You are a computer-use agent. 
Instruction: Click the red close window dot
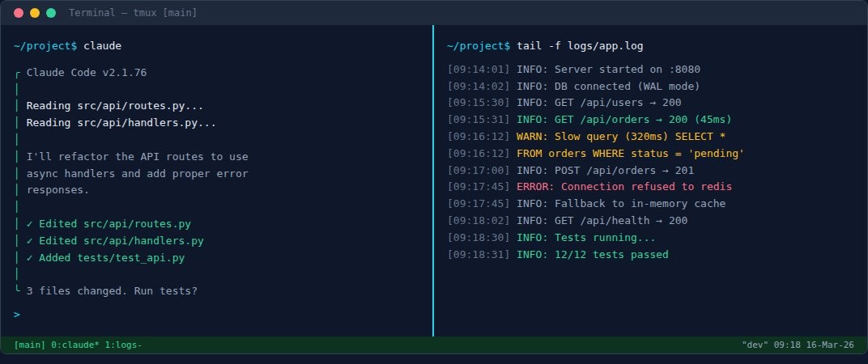(x=19, y=13)
